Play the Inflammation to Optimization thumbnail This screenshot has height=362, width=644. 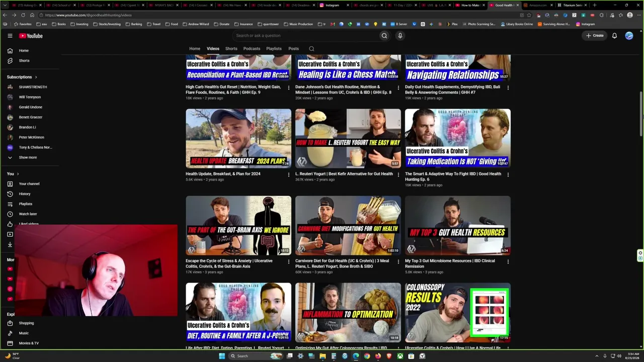(x=348, y=313)
